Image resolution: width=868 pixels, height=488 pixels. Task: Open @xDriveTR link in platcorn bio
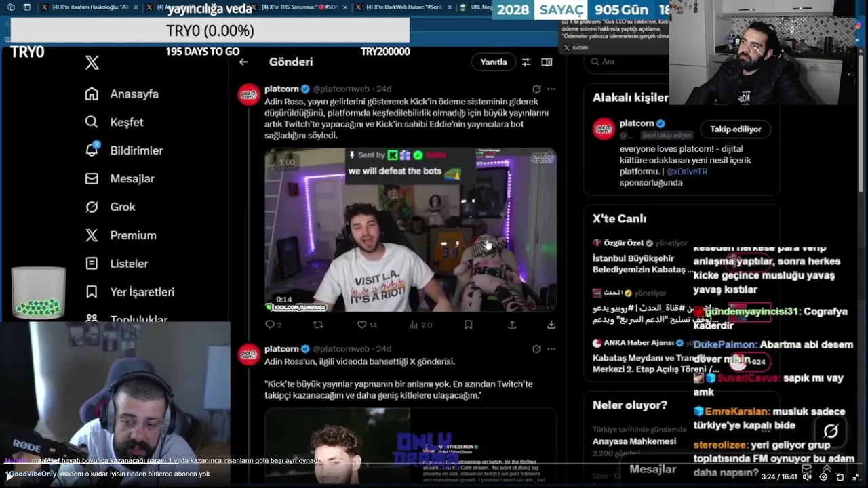[x=686, y=171]
